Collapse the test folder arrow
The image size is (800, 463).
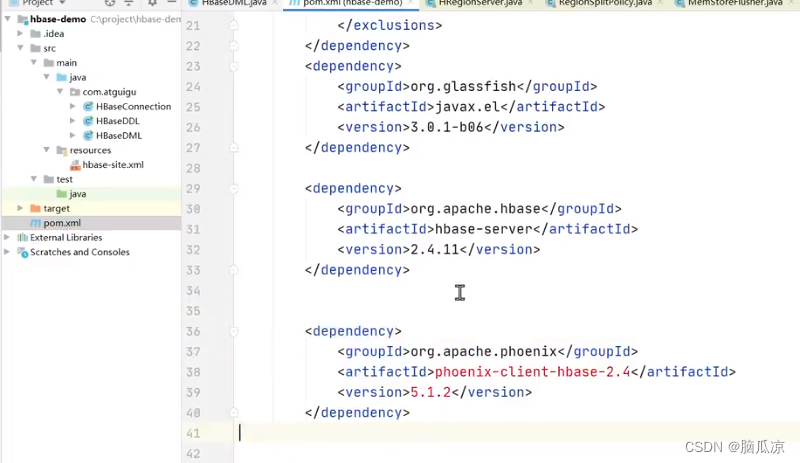coord(34,179)
